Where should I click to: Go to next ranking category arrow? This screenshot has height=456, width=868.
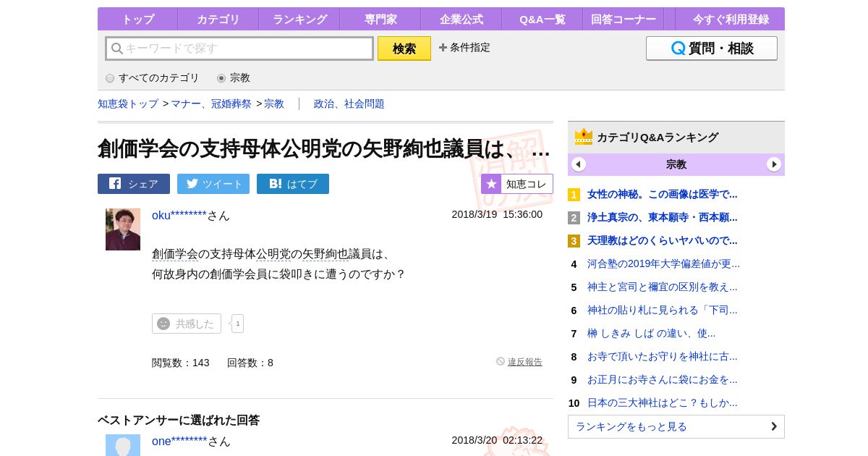click(x=774, y=164)
